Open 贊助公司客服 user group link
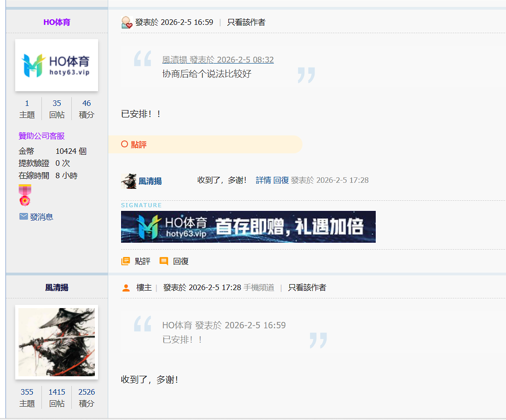 (41, 136)
